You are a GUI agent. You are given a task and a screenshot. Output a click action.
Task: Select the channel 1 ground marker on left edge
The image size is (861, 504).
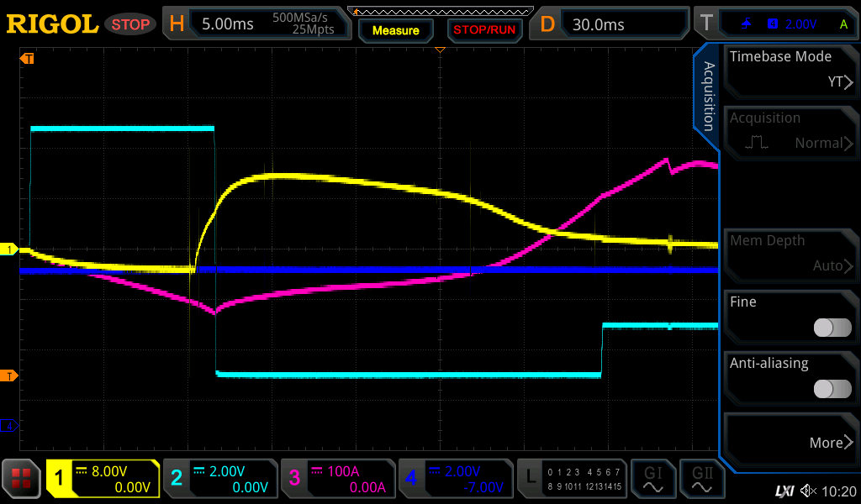11,249
